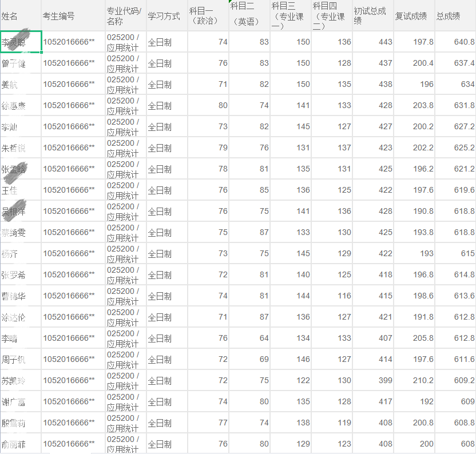Select English score 64 cell
Screen dimensions: 476x454
point(249,338)
